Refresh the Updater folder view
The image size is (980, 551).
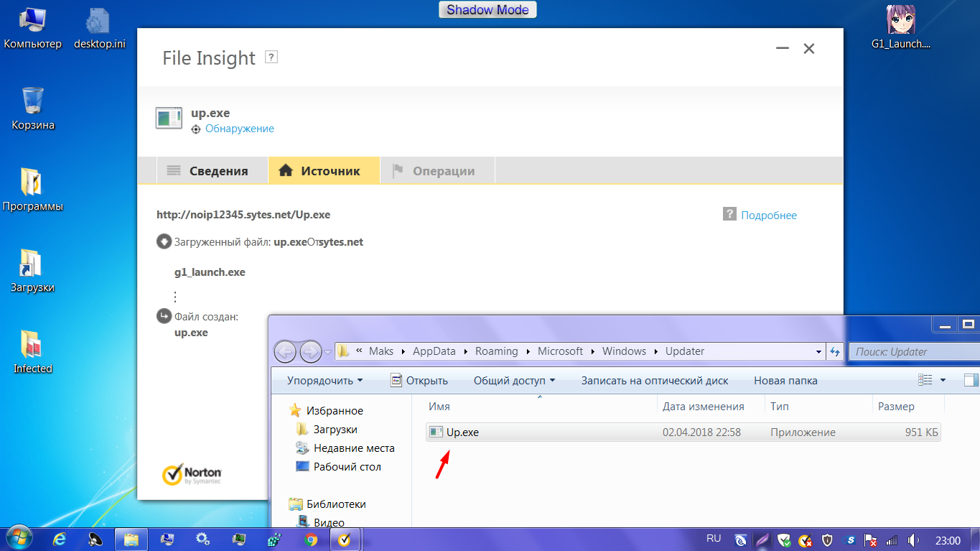click(x=835, y=351)
